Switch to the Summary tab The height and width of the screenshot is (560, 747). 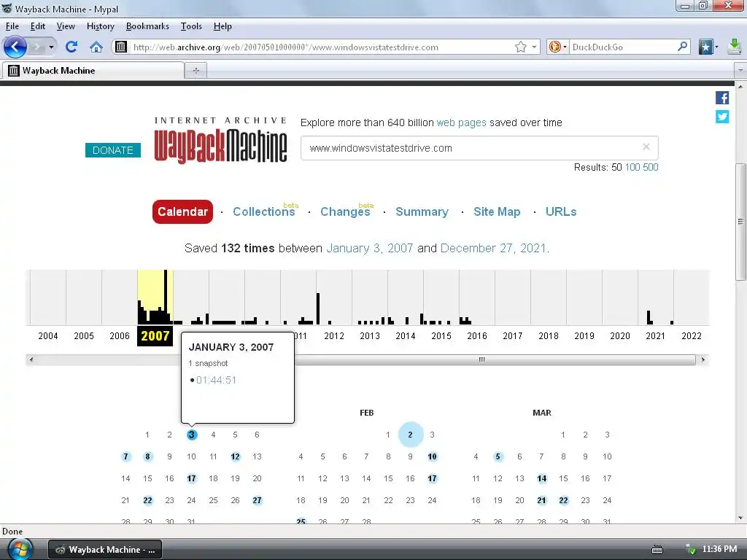(x=422, y=211)
